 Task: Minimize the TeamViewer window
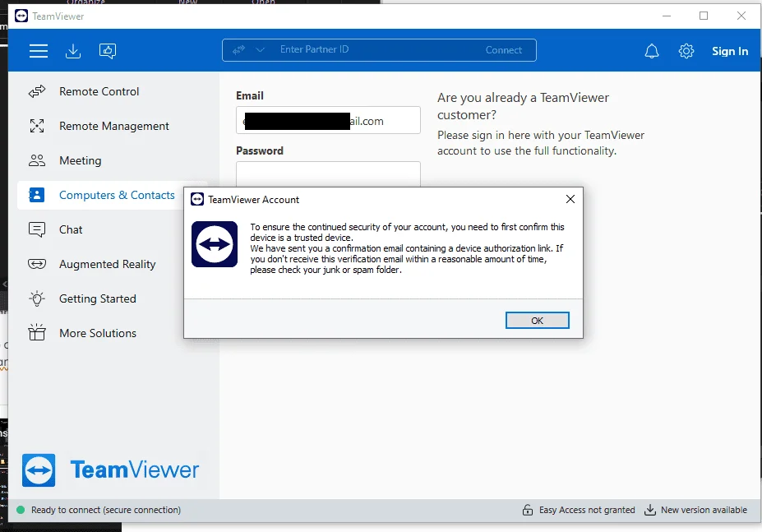(x=667, y=16)
